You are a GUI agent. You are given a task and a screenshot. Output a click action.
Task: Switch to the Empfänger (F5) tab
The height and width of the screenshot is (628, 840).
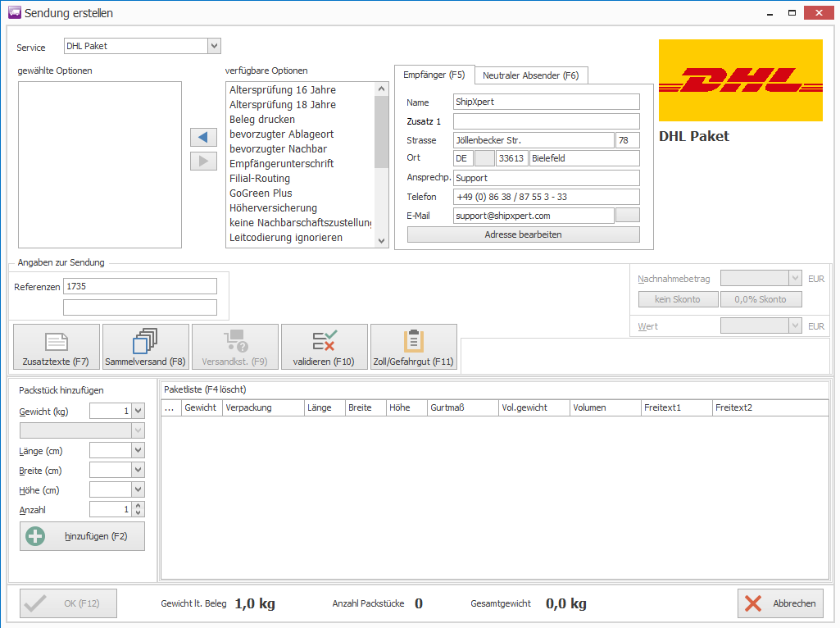[434, 75]
